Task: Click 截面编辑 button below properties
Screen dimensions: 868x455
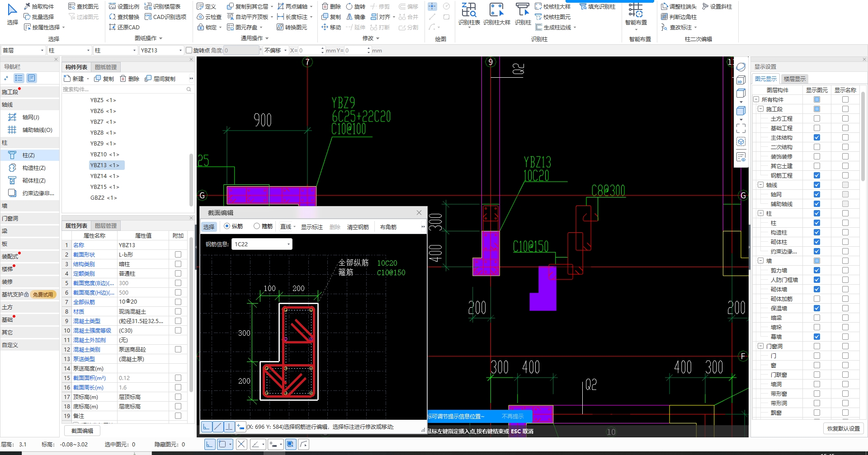Action: (x=82, y=431)
